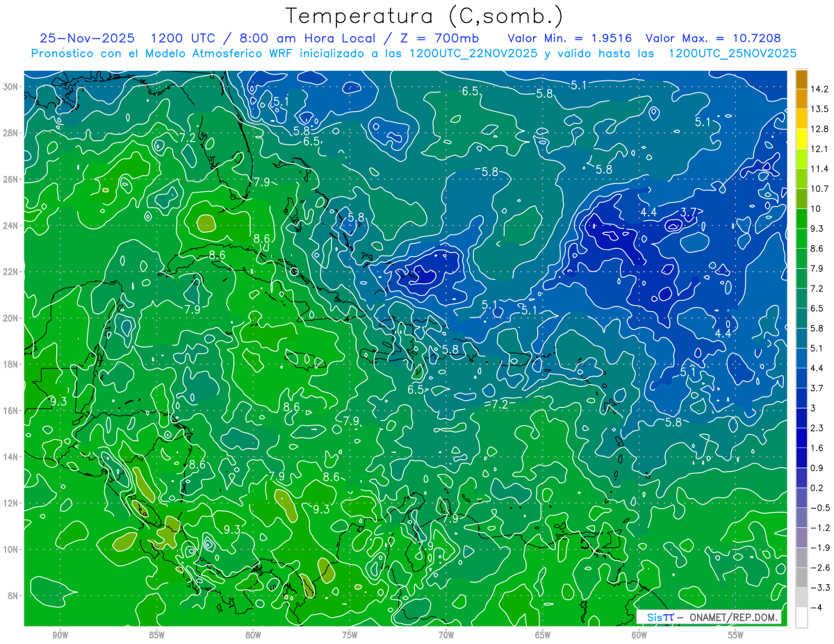Click the "80W" longitude axis label
834x644 pixels.
tap(253, 635)
